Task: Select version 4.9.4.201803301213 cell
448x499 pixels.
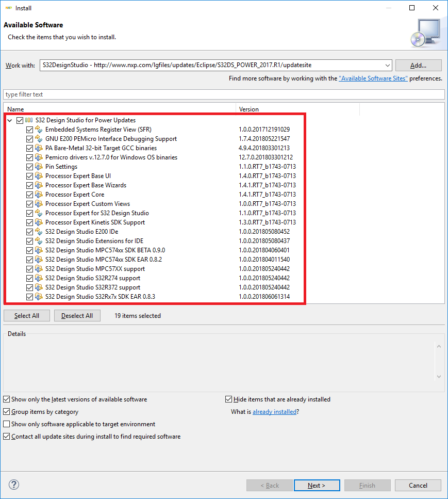Action: tap(264, 148)
